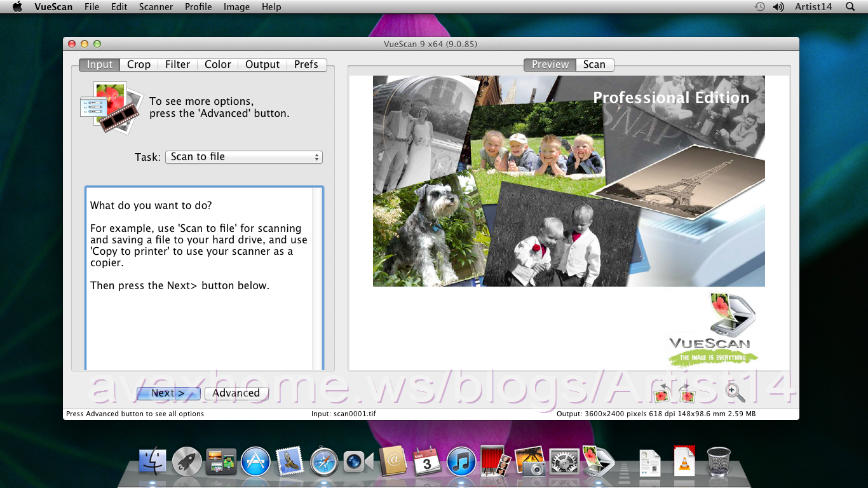Open the VueScan application menu

click(x=53, y=7)
